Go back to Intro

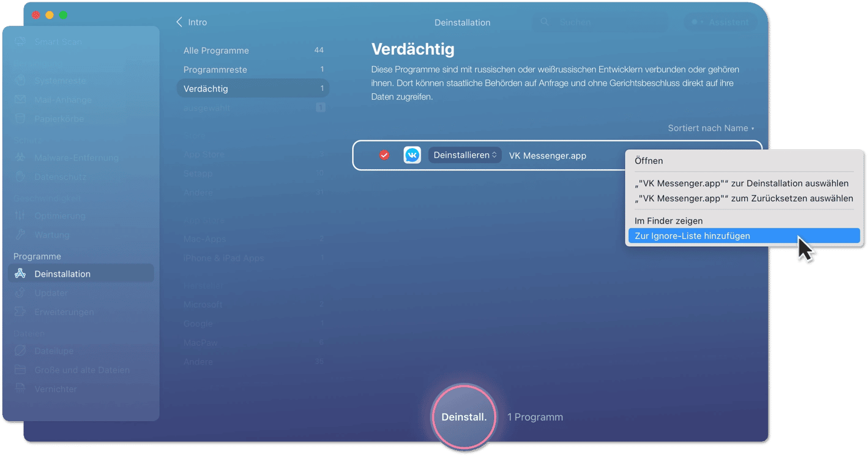(192, 22)
